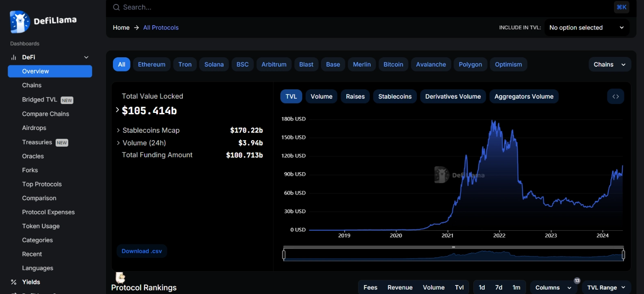This screenshot has height=294, width=644.
Task: Filter protocols by Bitcoin chain
Action: 393,65
